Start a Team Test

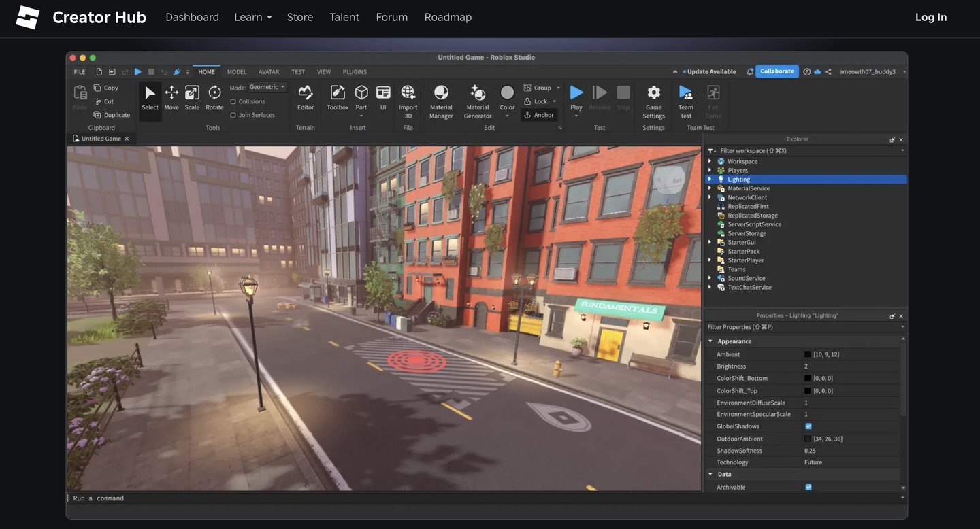tap(686, 101)
